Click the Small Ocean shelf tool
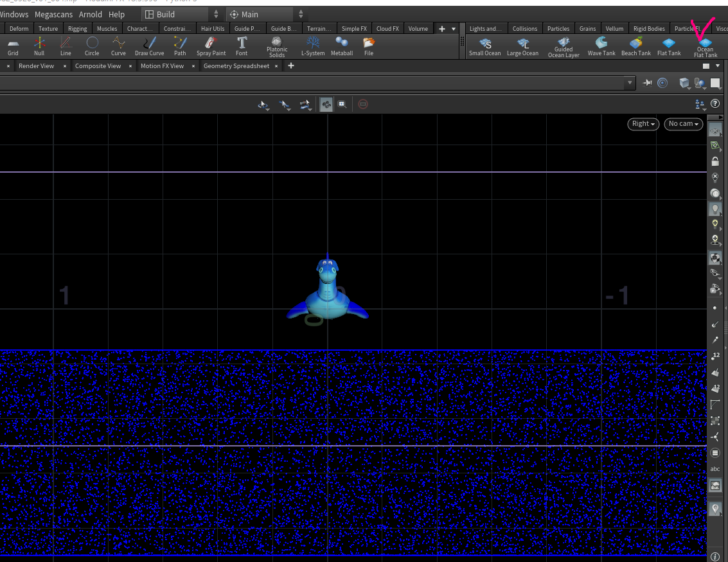The height and width of the screenshot is (562, 728). click(x=484, y=47)
